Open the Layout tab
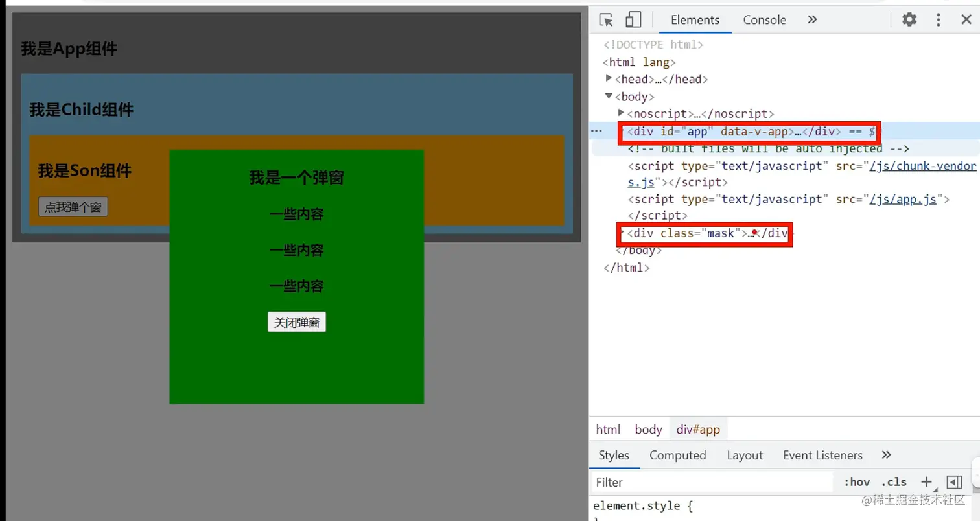This screenshot has width=980, height=521. coord(745,455)
